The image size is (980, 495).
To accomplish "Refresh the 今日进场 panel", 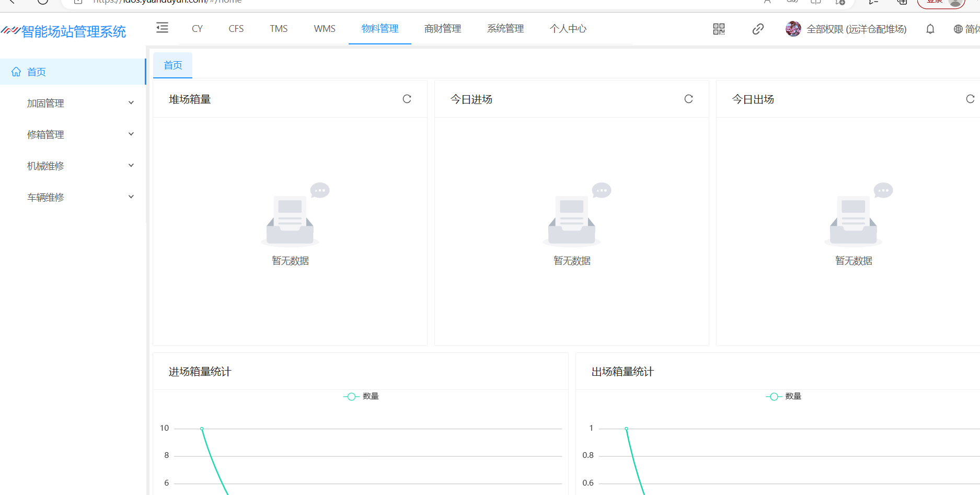I will tap(688, 99).
